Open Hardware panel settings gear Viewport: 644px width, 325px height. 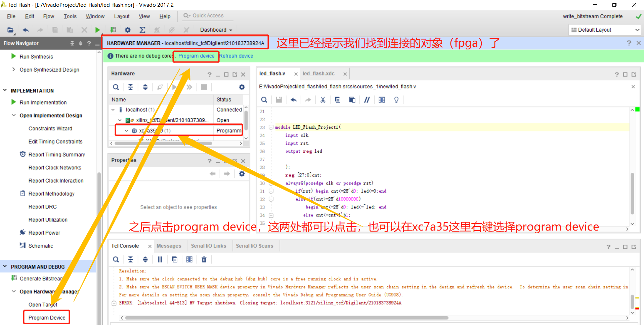point(242,87)
